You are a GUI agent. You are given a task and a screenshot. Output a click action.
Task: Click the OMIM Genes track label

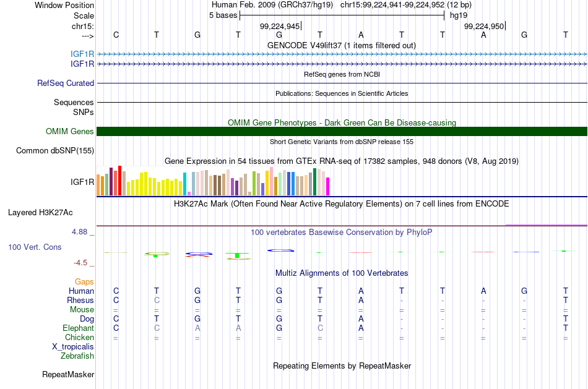69,132
